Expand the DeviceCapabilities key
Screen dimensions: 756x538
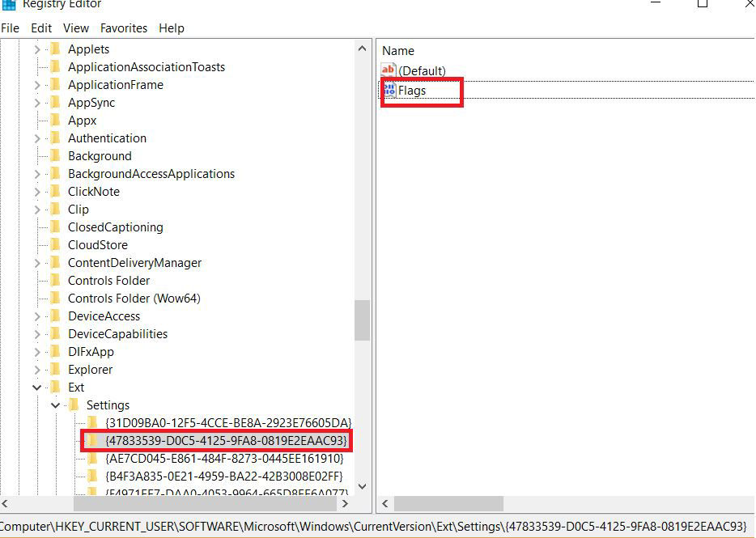click(x=37, y=335)
